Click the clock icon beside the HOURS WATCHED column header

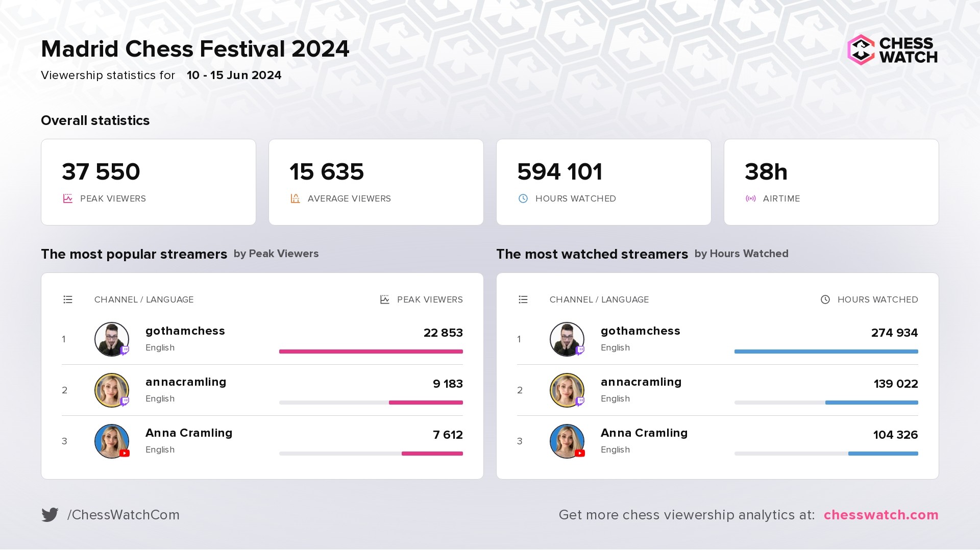pyautogui.click(x=825, y=299)
